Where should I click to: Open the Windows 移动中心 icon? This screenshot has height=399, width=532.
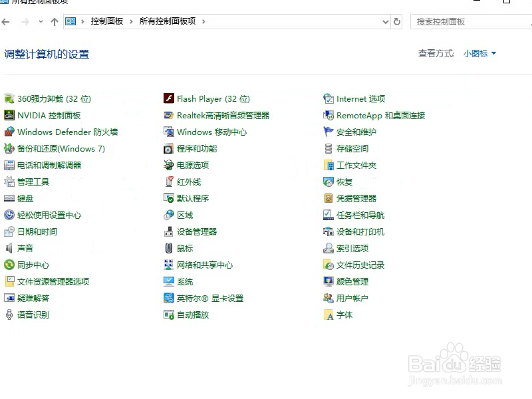coord(169,132)
